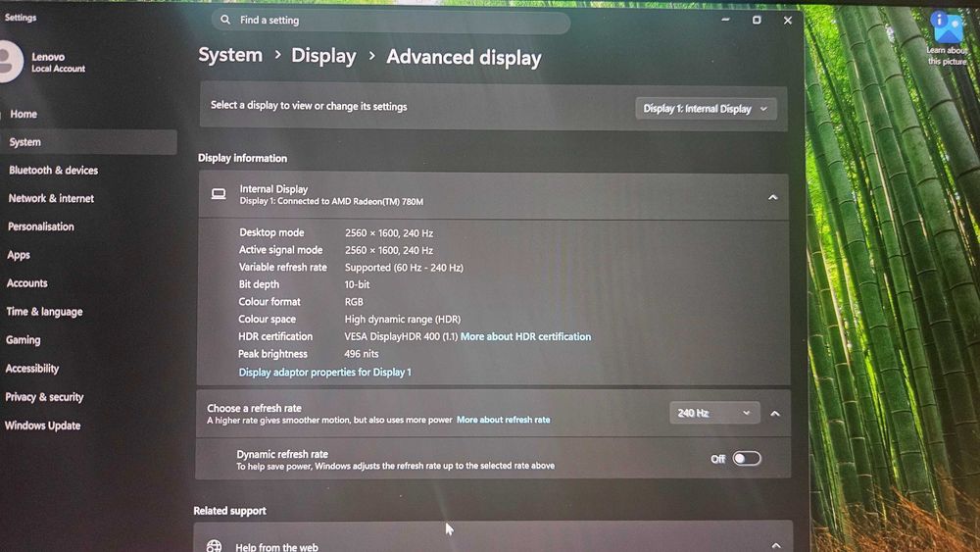Click the '10-bit' bit depth value
Viewport: 980px width, 552px height.
(357, 284)
